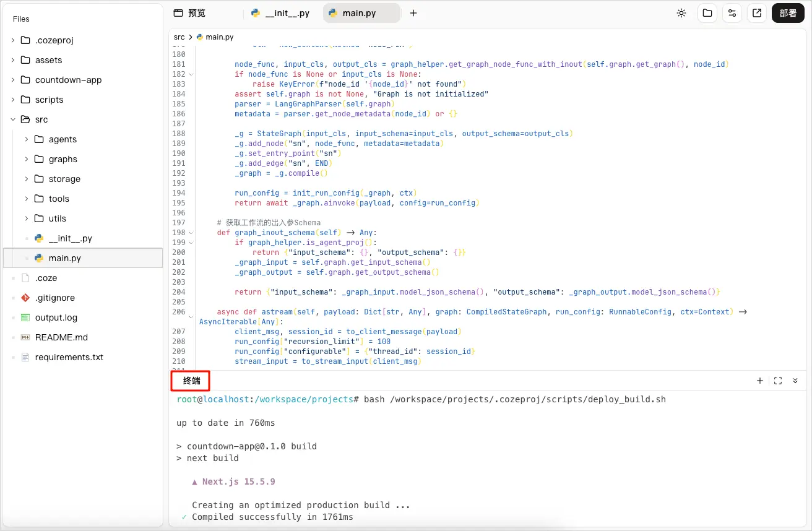Viewport: 812px width, 531px height.
Task: Click the 'Files' panel heading
Action: (21, 19)
